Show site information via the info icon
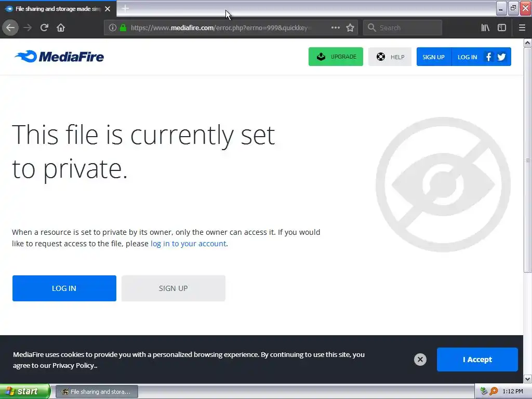Viewport: 532px width, 399px height. [x=113, y=28]
